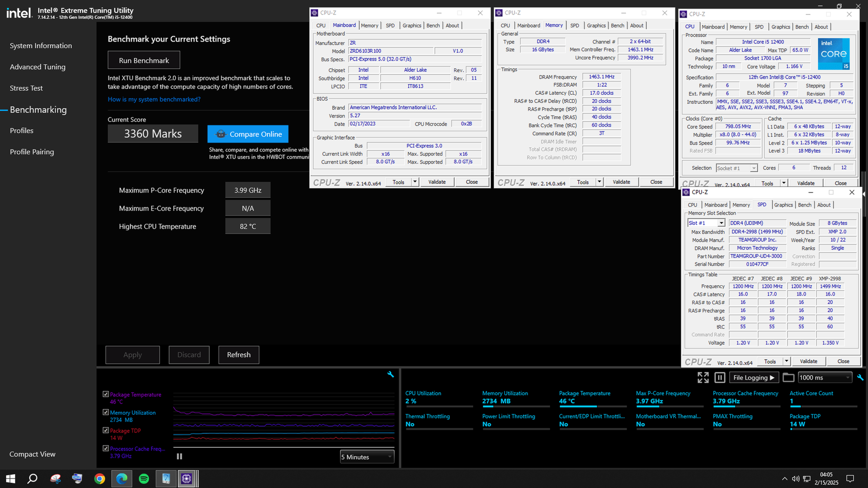This screenshot has height=488, width=868.
Task: Click the Refresh button
Action: (239, 355)
